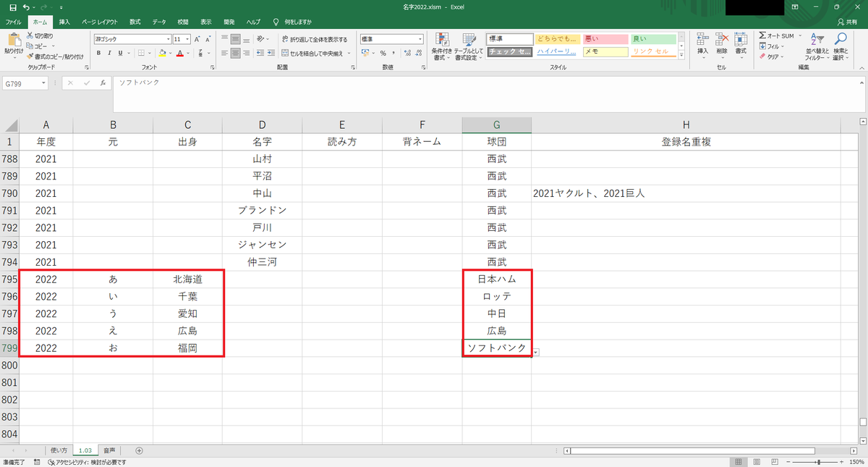
Task: Toggle middle vertical alignment
Action: tap(237, 39)
